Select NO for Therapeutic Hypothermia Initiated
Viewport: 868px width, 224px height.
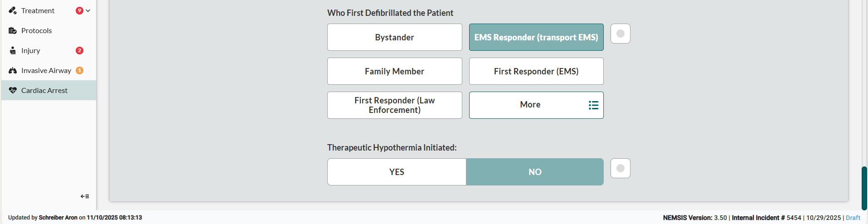(x=535, y=172)
